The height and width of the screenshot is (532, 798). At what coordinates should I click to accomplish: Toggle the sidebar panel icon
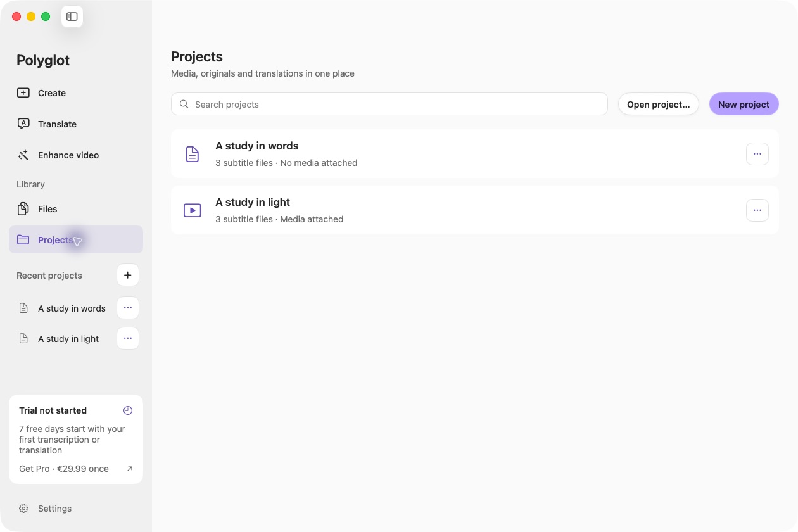[x=72, y=16]
